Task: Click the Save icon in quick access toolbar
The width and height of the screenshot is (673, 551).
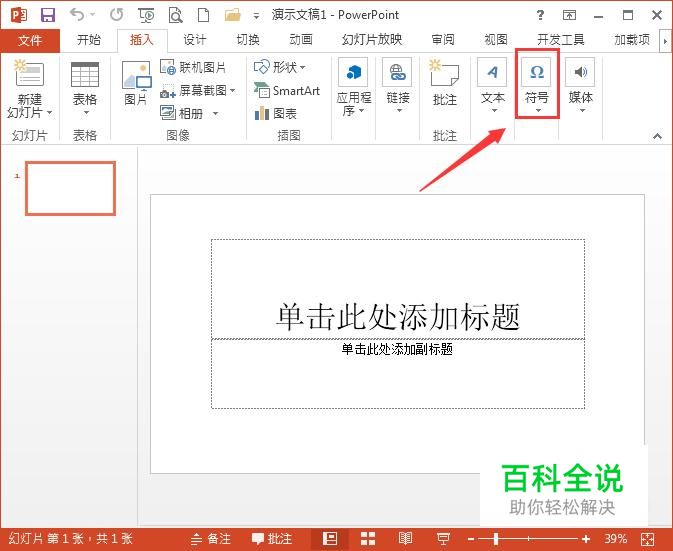Action: (48, 15)
